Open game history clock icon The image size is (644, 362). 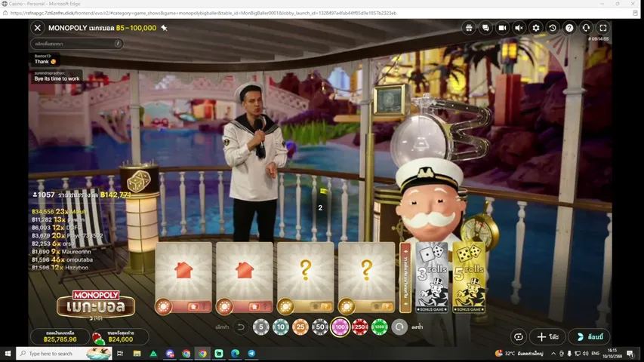pyautogui.click(x=553, y=28)
